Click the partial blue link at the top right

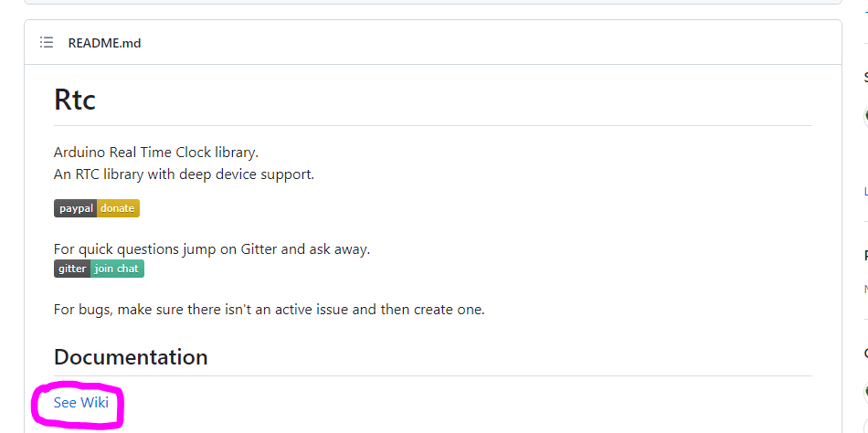pyautogui.click(x=866, y=11)
